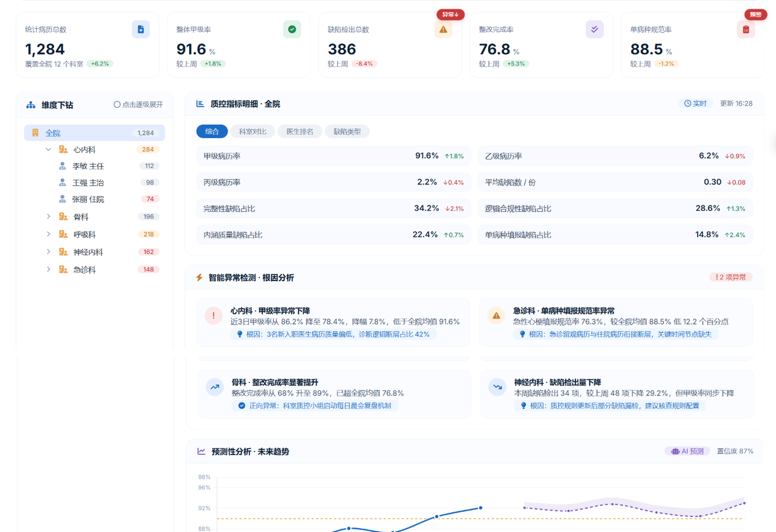Click the 质控指标明细 chart icon
Viewport: 776px width, 532px height.
200,104
